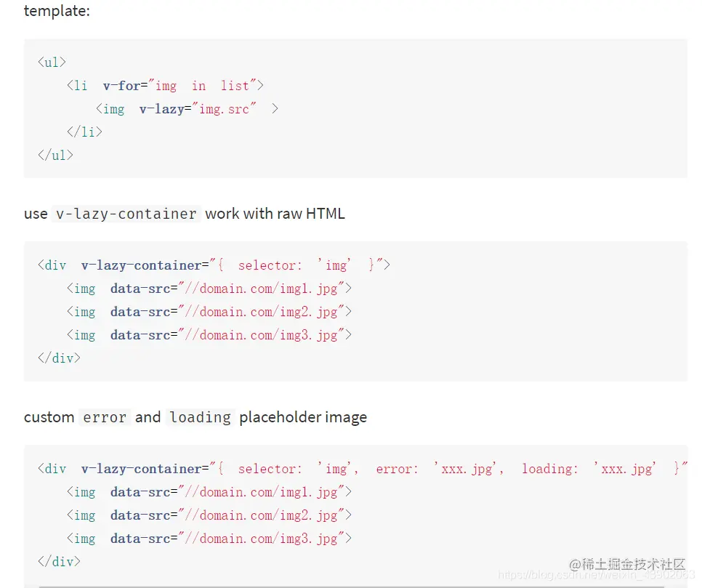
Task: Click the img2.jpg line in the raw HTML block
Action: pyautogui.click(x=209, y=312)
